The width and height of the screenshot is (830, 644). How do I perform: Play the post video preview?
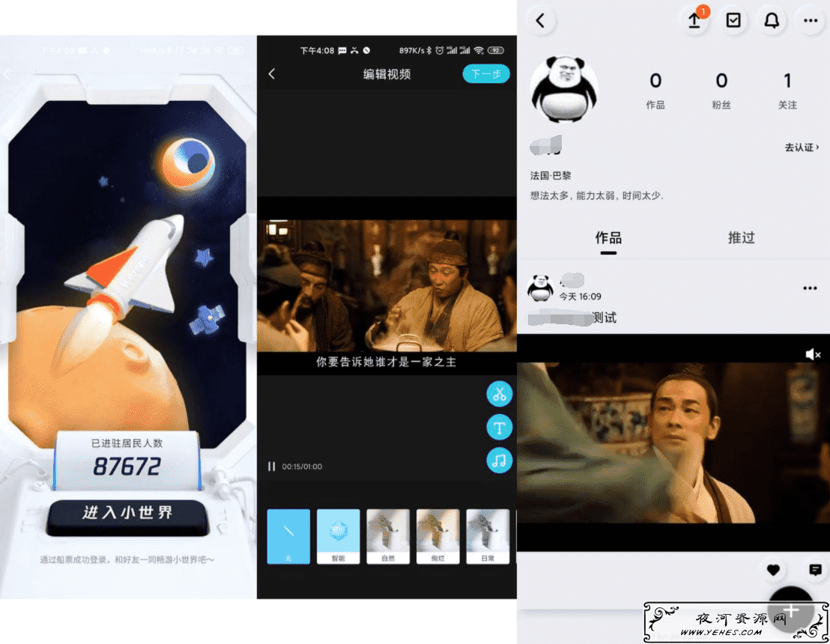[673, 443]
